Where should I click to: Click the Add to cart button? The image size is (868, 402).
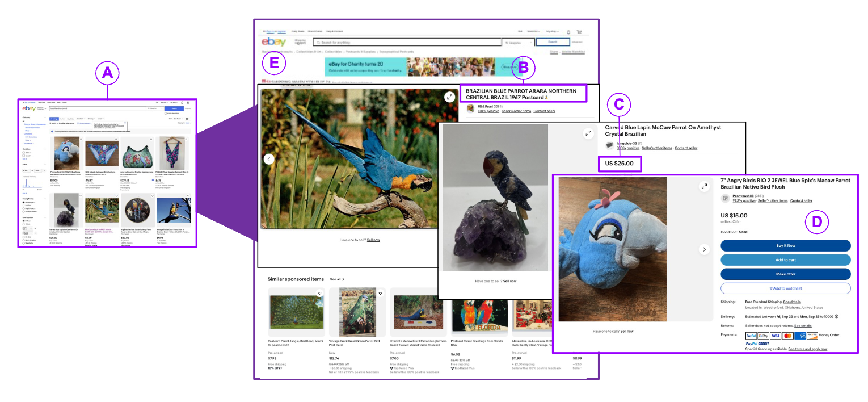coord(785,260)
